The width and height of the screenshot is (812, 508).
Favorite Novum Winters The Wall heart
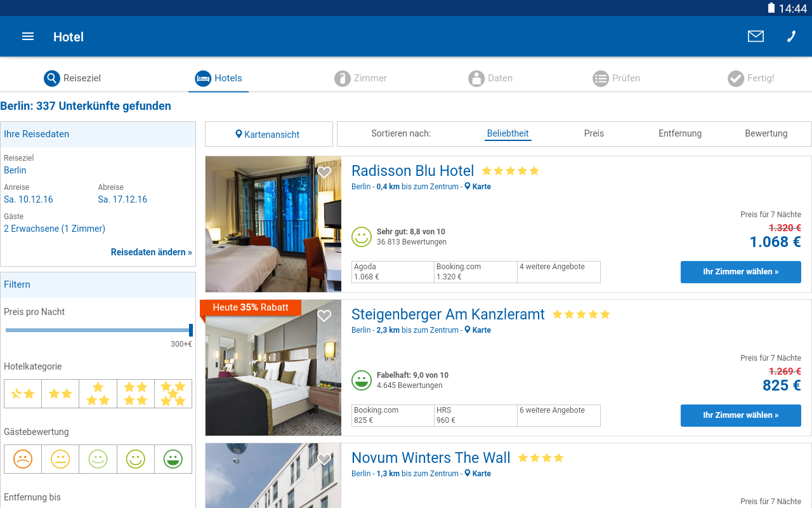(324, 459)
